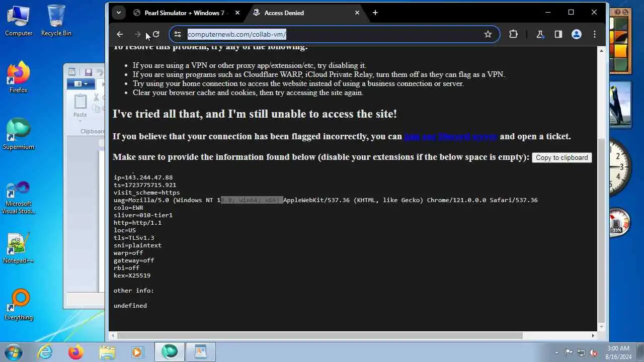Bookmark this page with the star
This screenshot has width=644, height=362.
point(488,34)
